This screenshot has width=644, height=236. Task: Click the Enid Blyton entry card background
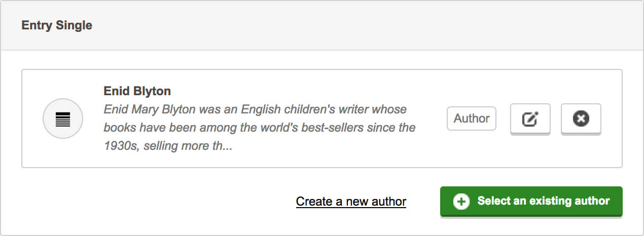(x=322, y=119)
